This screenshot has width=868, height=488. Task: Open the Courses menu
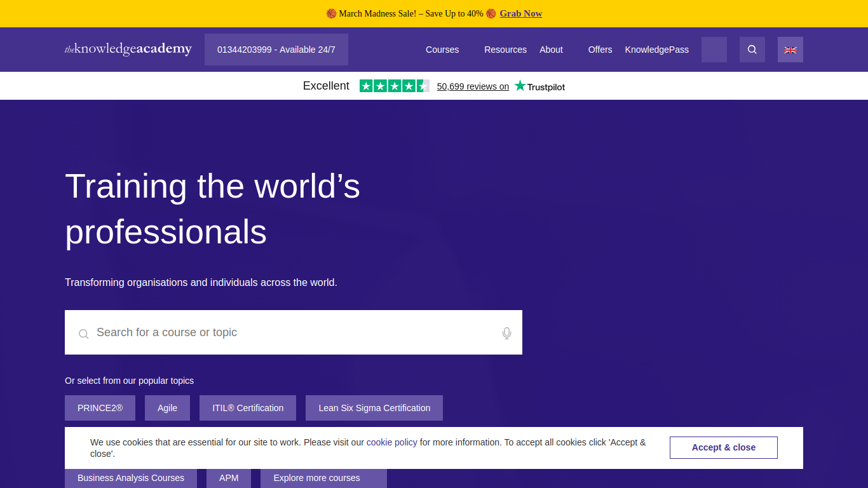(442, 50)
